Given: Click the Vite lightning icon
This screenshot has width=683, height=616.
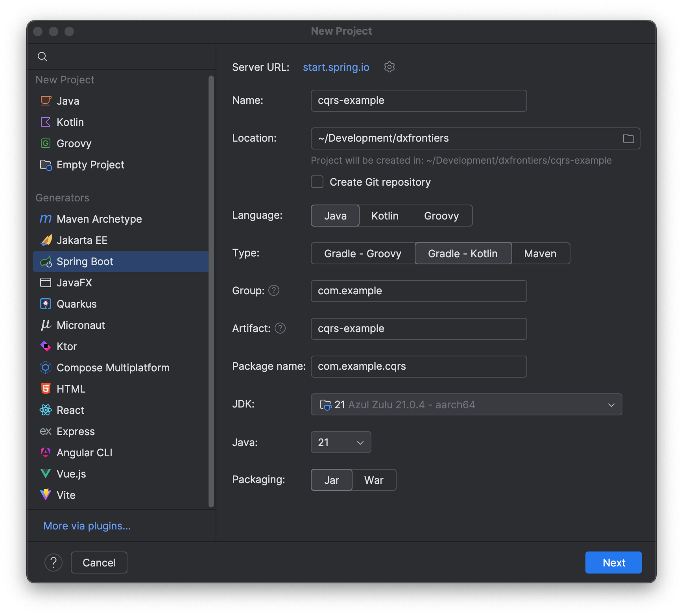Looking at the screenshot, I should [46, 494].
